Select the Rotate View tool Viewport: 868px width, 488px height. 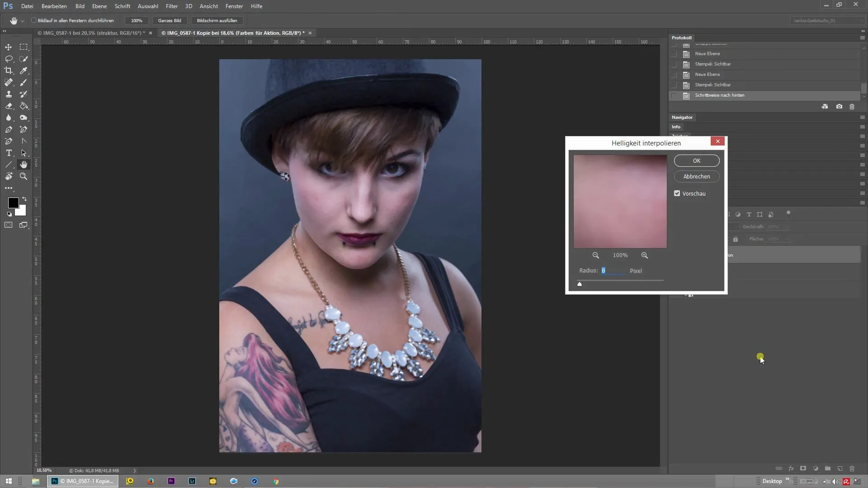pyautogui.click(x=9, y=176)
